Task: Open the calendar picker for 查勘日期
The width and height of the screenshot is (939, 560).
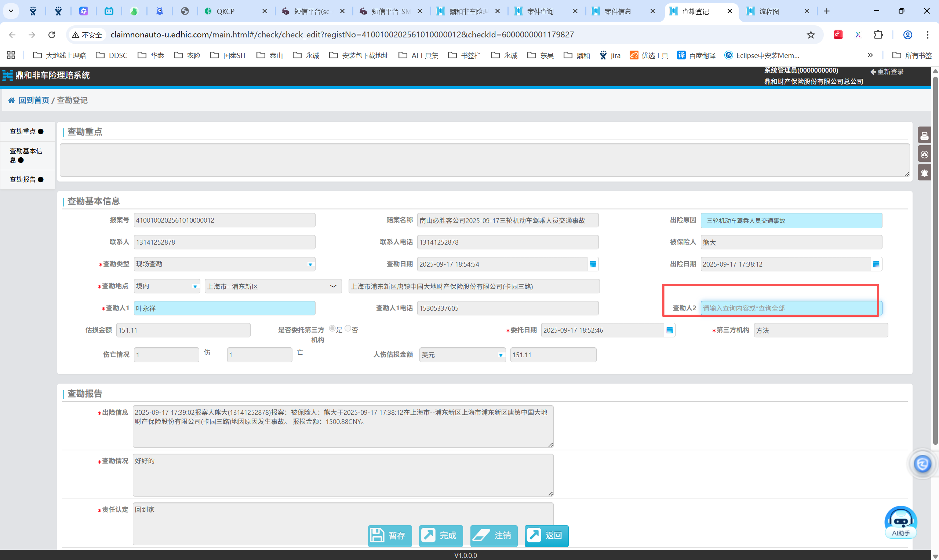Action: pos(592,264)
